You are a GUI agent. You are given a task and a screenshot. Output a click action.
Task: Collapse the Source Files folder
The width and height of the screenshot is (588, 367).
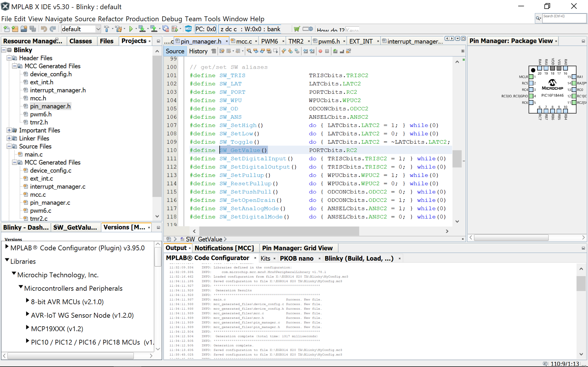9,146
